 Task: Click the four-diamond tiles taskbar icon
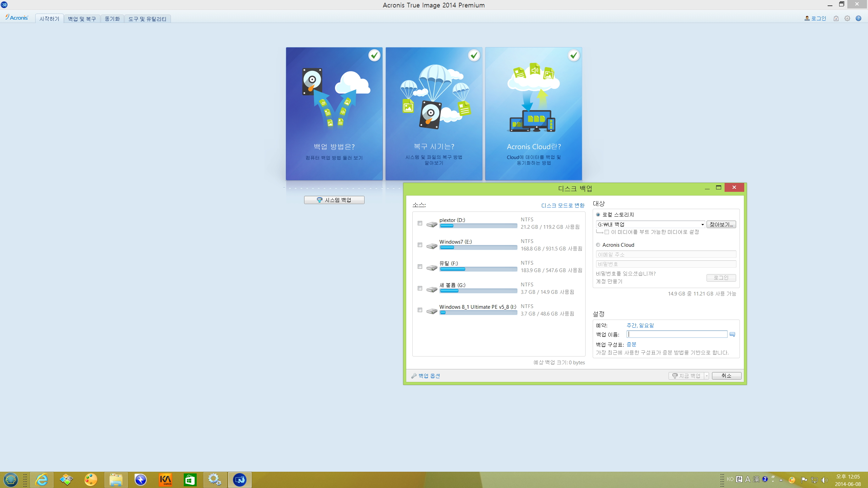coord(66,480)
